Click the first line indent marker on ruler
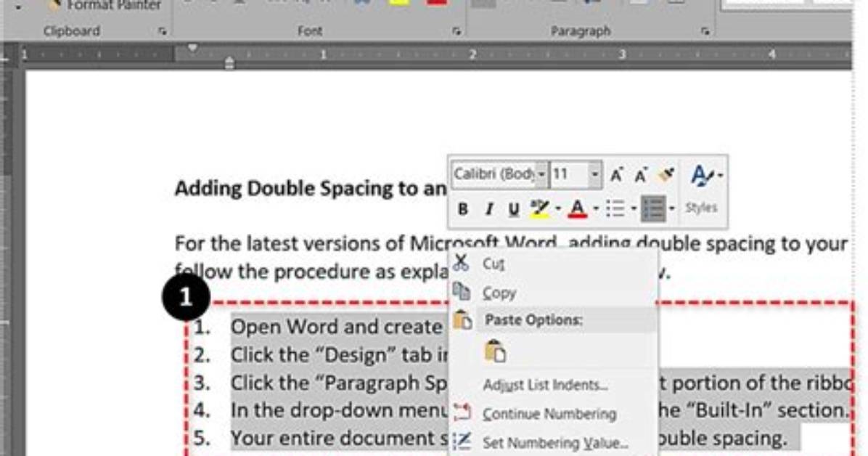 (192, 48)
